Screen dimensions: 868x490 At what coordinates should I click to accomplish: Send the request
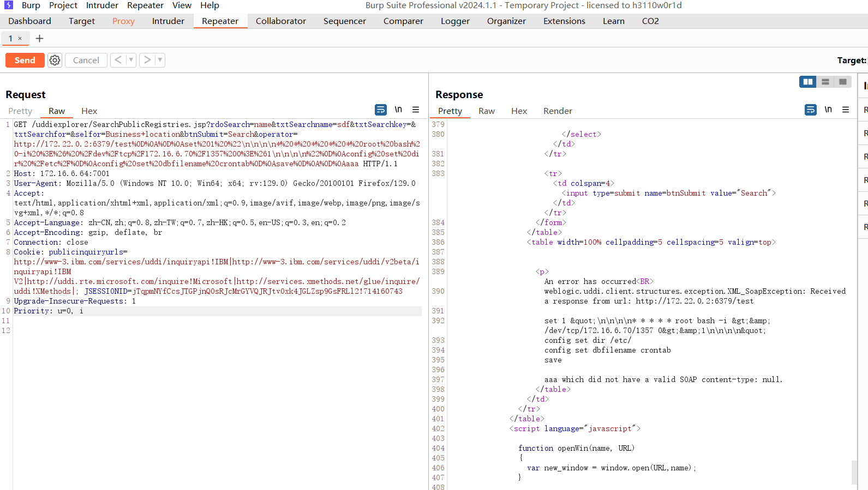click(x=25, y=60)
